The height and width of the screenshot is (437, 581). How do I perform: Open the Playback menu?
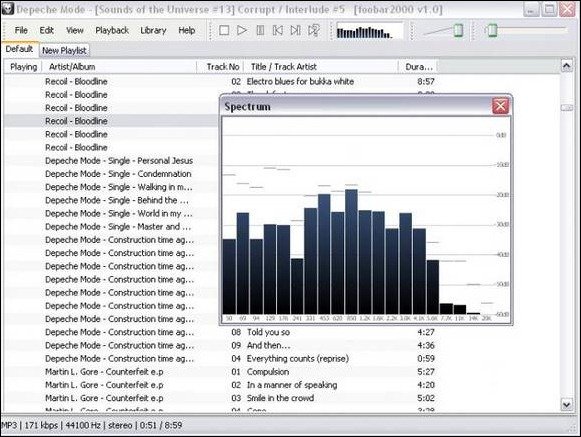point(112,30)
